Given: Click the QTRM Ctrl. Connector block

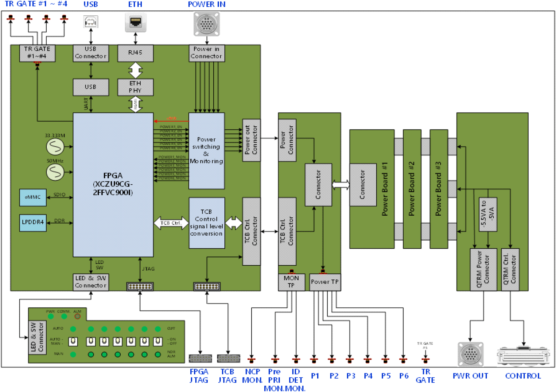Looking at the screenshot, I should tap(510, 270).
